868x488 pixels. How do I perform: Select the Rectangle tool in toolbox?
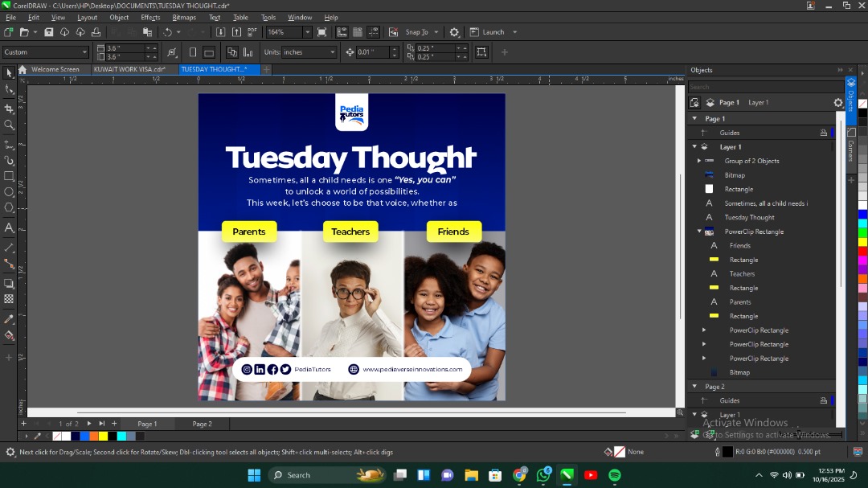pos(9,176)
